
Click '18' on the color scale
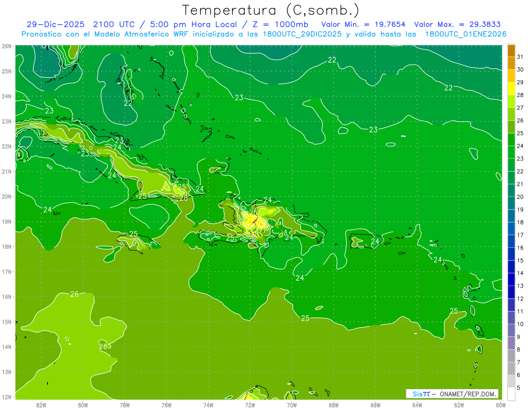click(520, 222)
